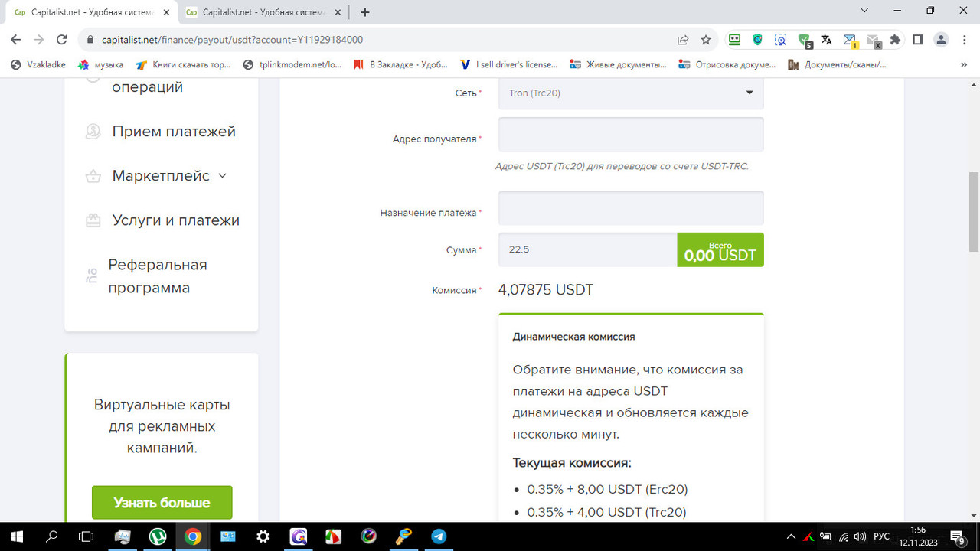Open Telegram from the taskbar

pyautogui.click(x=439, y=536)
